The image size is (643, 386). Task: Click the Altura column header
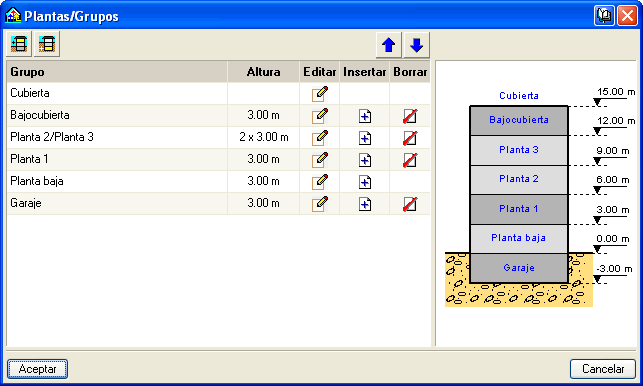point(263,72)
